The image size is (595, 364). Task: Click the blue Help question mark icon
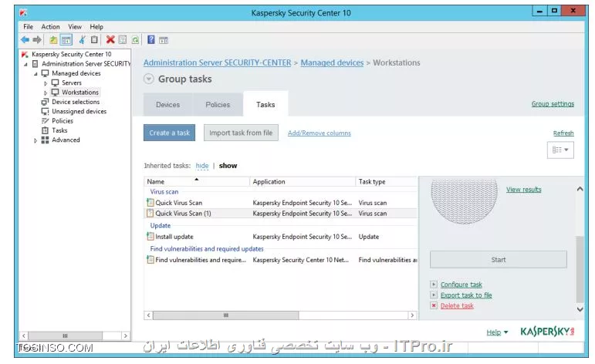pyautogui.click(x=151, y=39)
